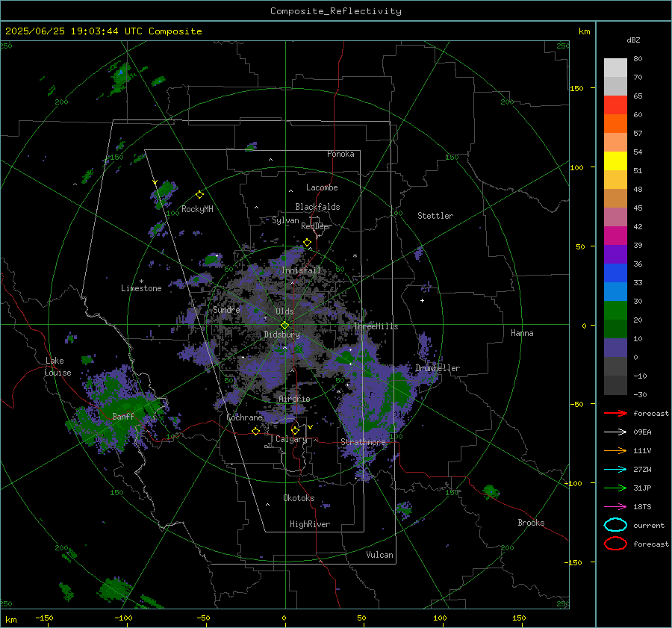Click the 150 tick on right axis
672x628 pixels.
click(x=577, y=88)
